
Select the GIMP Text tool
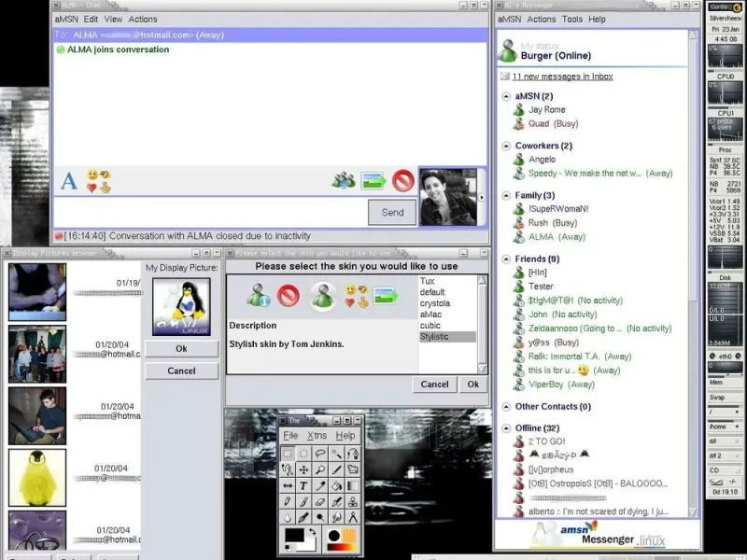(x=303, y=485)
